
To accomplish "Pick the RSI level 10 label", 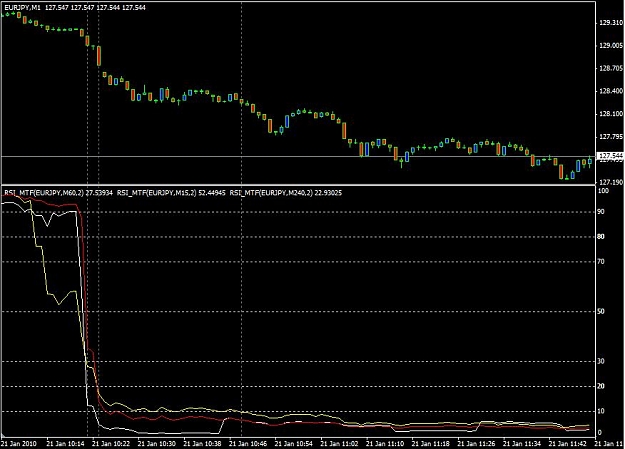I will point(601,411).
